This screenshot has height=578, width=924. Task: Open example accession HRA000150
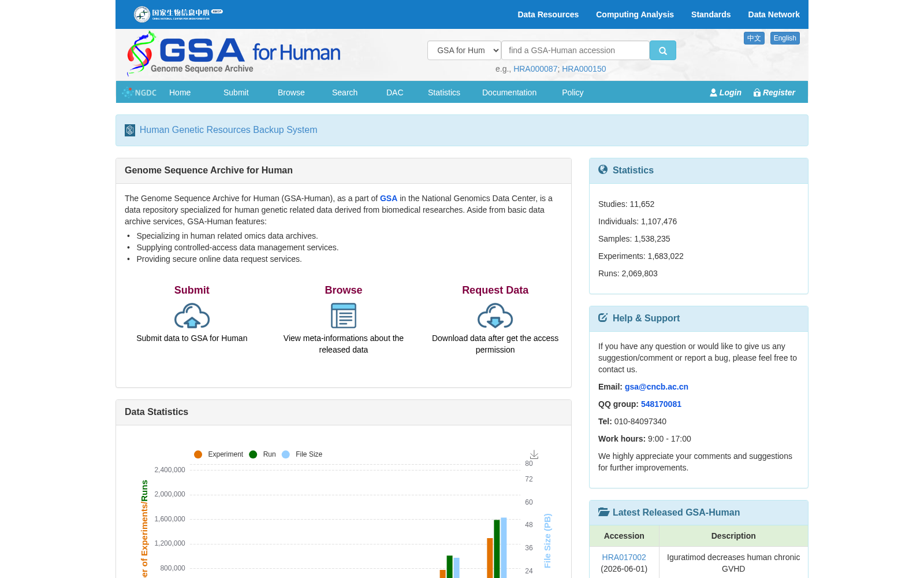pyautogui.click(x=584, y=69)
